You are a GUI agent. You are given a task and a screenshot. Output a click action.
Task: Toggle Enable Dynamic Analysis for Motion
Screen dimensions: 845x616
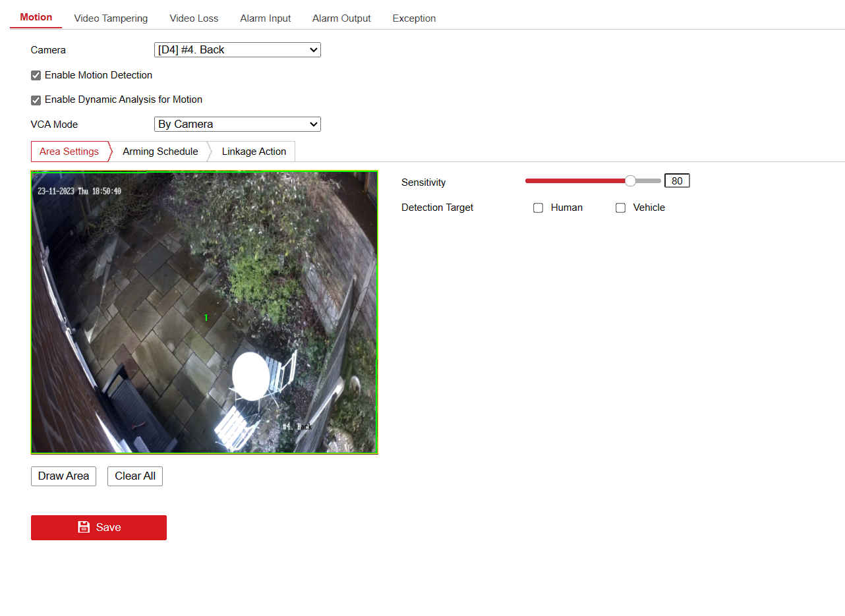(x=36, y=100)
